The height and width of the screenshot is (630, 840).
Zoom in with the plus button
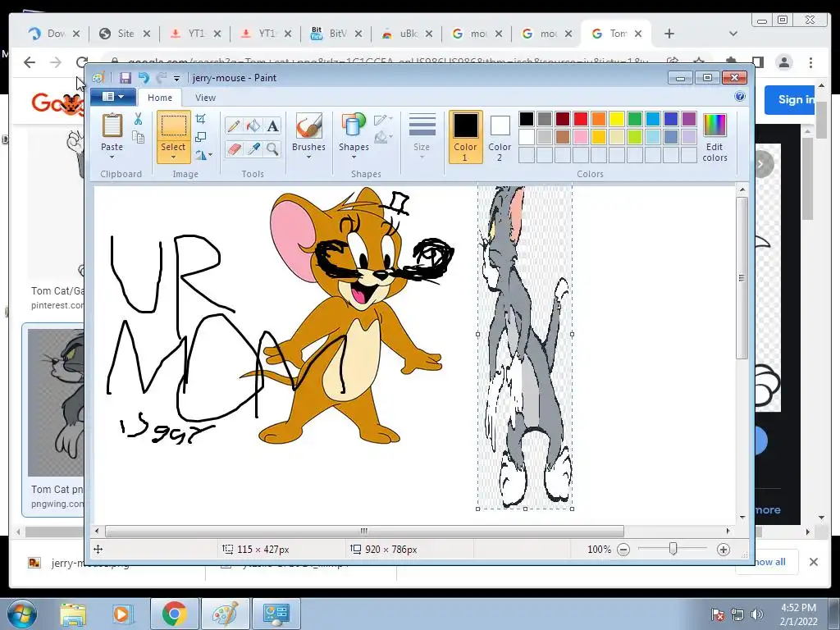(x=724, y=550)
